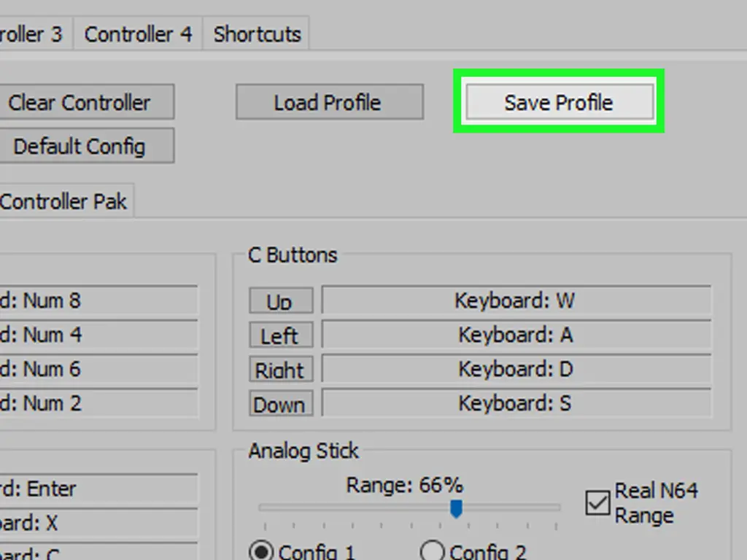Click the analog stick Range slider handle
The height and width of the screenshot is (560, 747).
[x=456, y=508]
